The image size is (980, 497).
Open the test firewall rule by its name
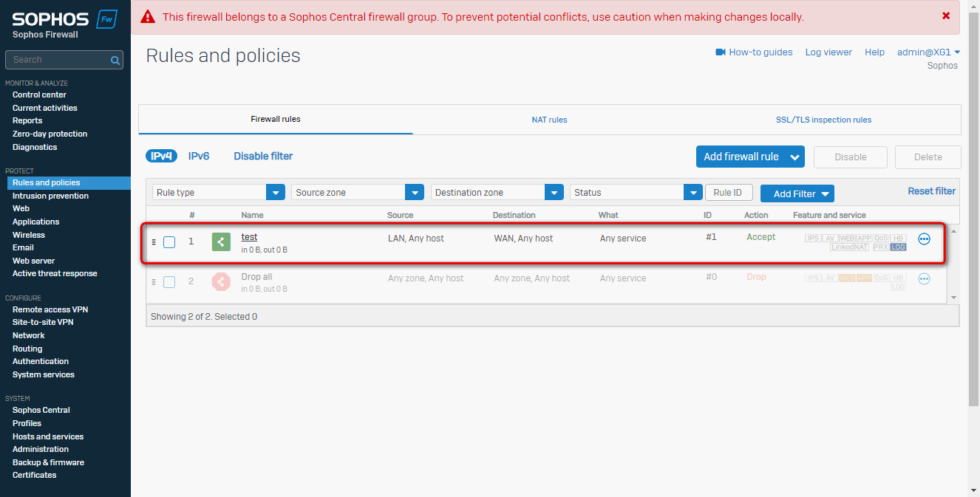[249, 237]
